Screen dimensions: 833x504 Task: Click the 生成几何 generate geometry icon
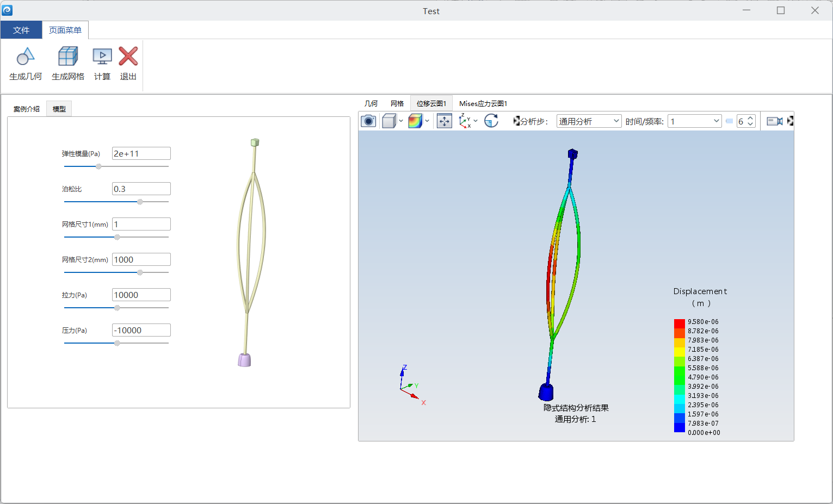point(26,57)
